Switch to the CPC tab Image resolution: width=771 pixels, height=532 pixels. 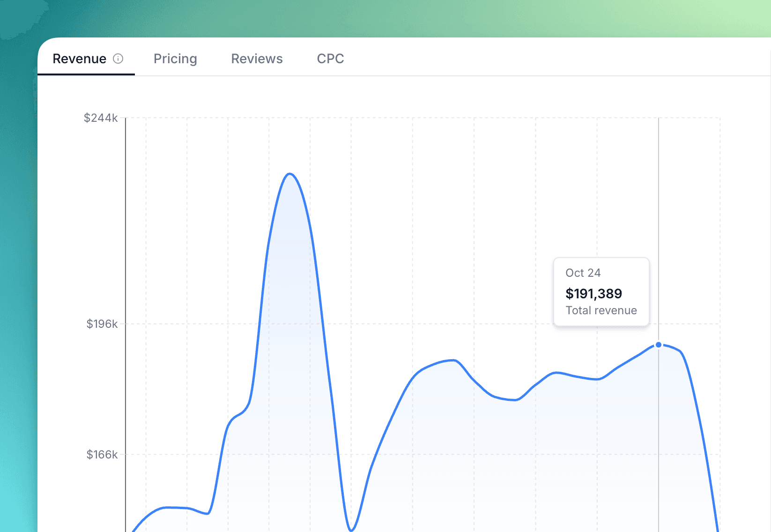[331, 59]
